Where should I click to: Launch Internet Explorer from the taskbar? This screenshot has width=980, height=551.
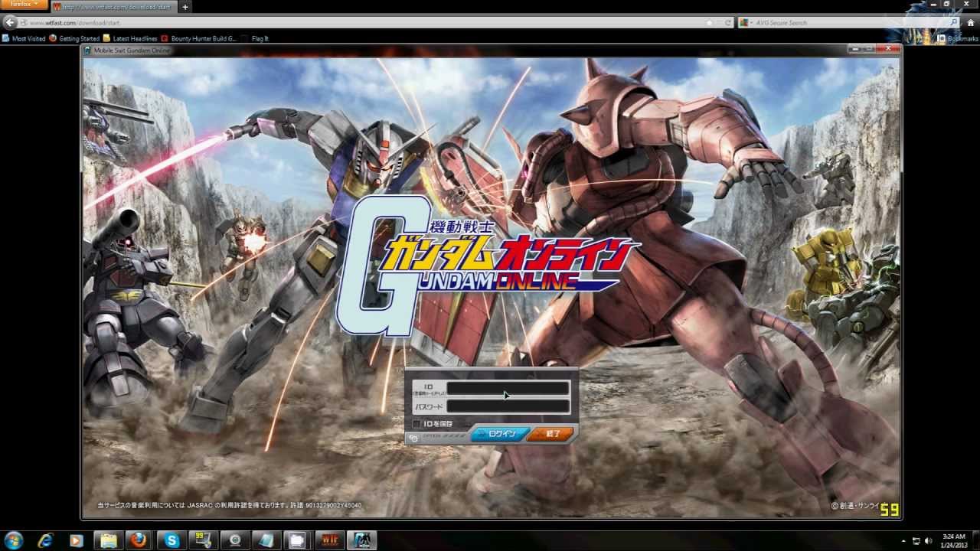point(45,540)
